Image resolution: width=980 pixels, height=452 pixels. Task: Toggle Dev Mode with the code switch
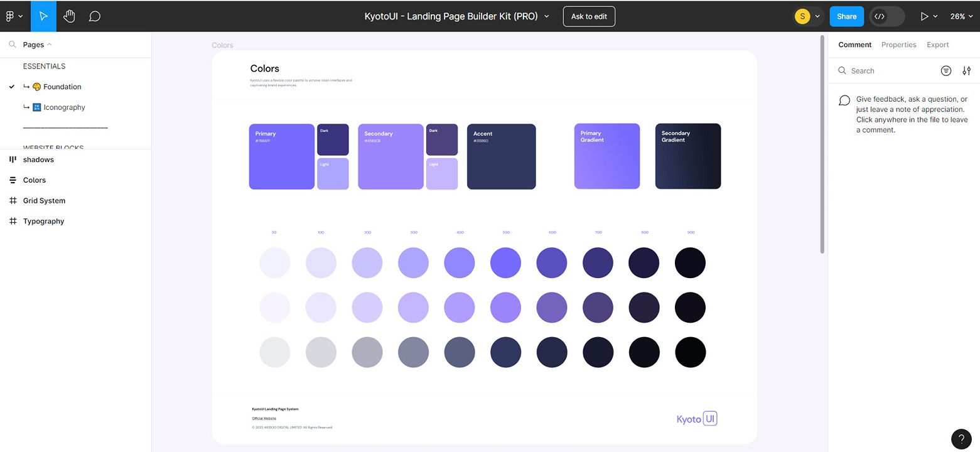886,16
